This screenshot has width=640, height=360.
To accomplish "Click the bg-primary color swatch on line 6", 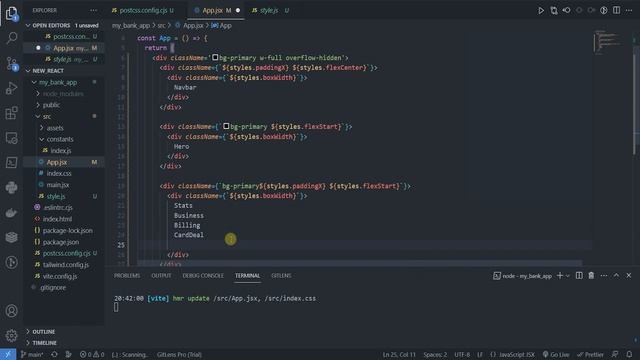I will [x=215, y=58].
